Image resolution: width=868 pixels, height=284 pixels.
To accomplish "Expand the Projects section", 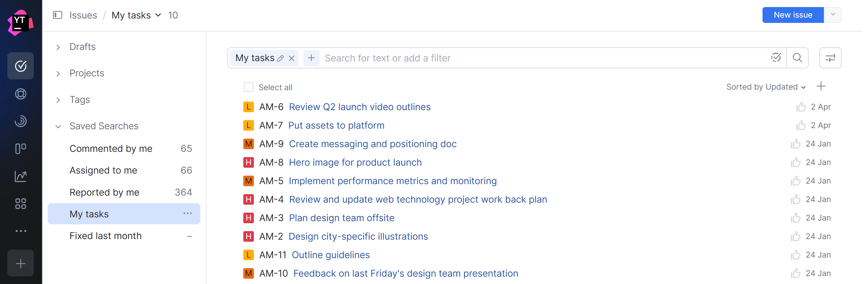I will (x=58, y=73).
